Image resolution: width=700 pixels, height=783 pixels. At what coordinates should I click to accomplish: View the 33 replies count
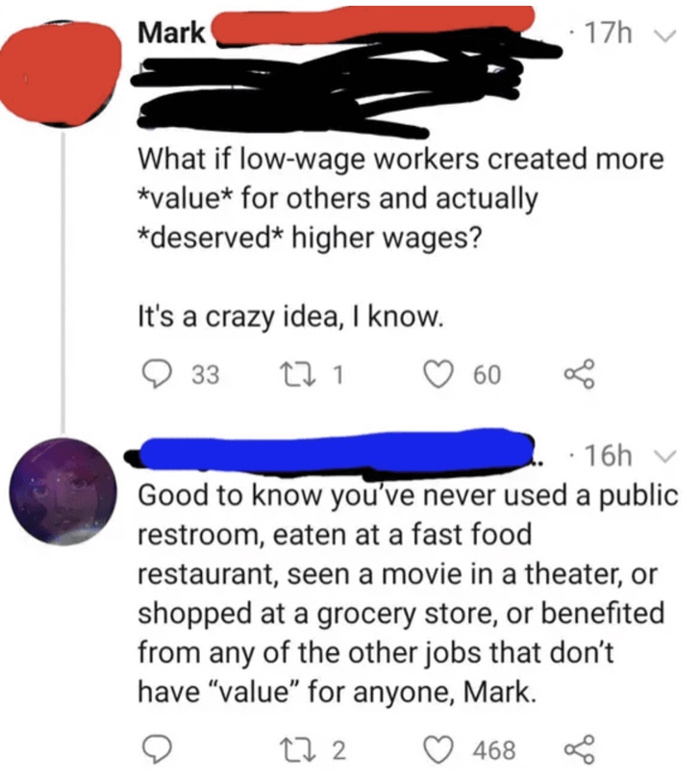click(x=206, y=374)
